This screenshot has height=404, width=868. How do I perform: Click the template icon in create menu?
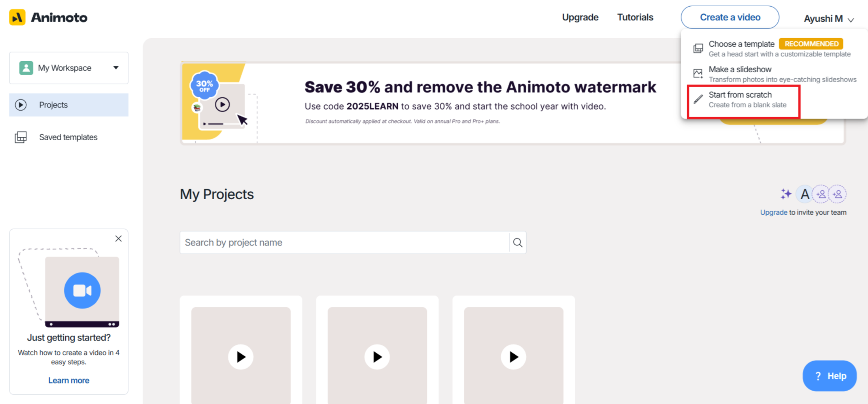(698, 48)
